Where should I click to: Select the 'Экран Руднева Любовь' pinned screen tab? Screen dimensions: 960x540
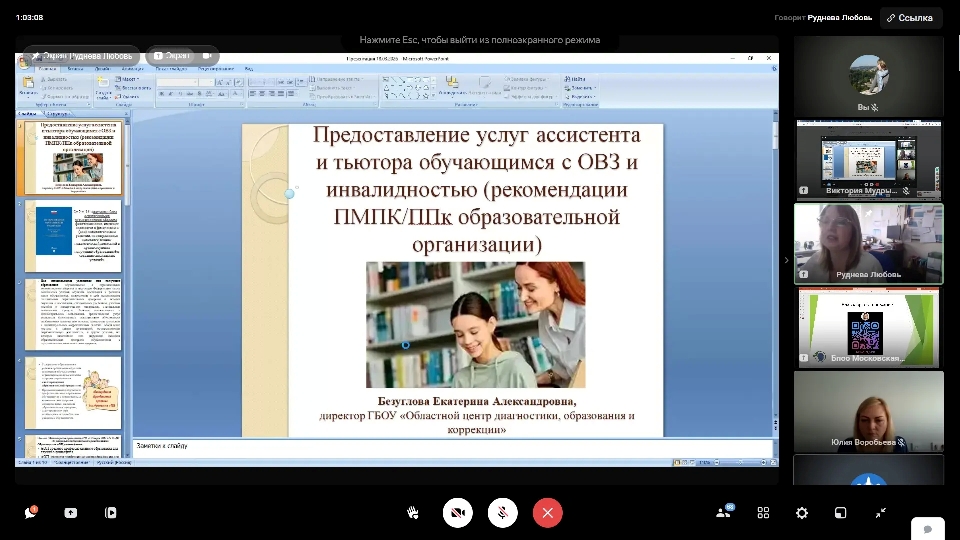82,56
